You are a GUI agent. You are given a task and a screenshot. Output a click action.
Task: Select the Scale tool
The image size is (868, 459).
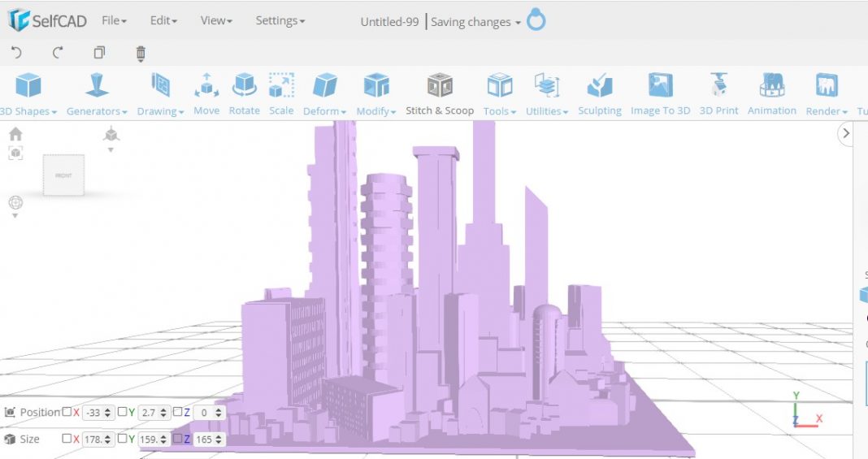point(281,93)
